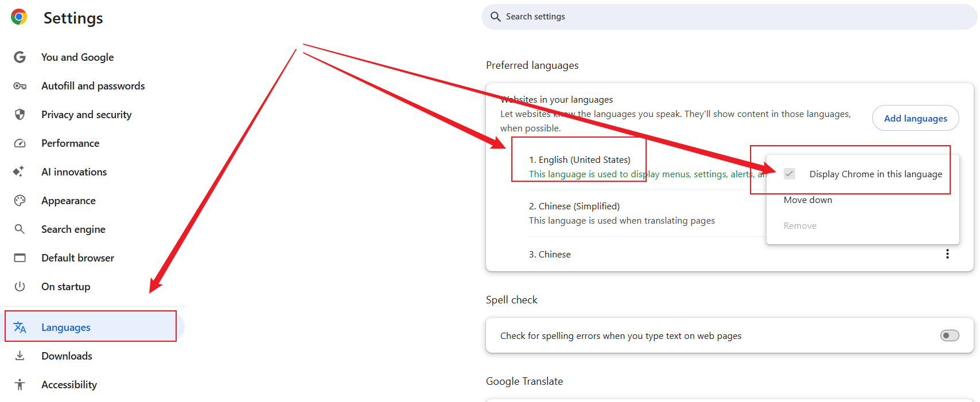Viewport: 980px width, 402px height.
Task: Click the Privacy and security shield icon
Action: [20, 115]
